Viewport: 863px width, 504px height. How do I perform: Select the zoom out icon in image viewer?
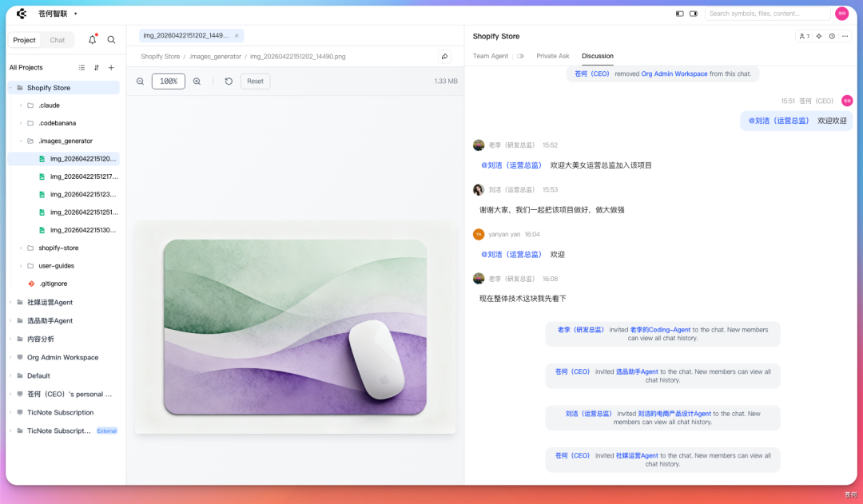[x=141, y=81]
